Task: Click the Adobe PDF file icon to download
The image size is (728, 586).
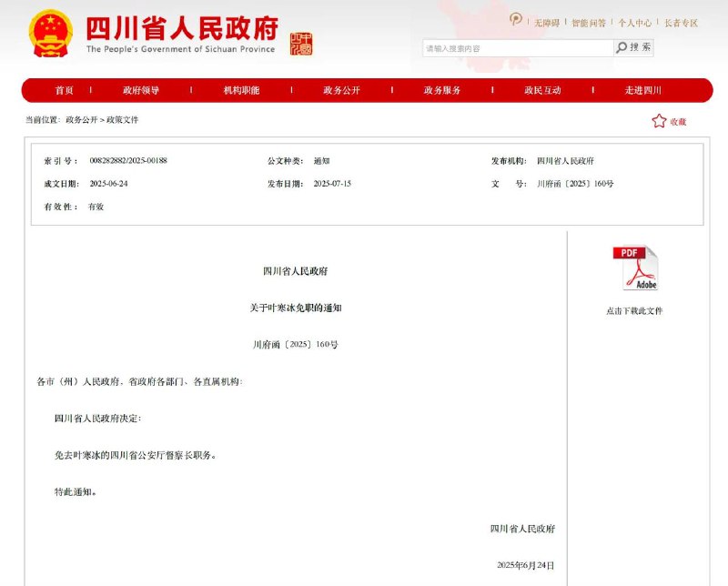Action: pyautogui.click(x=634, y=268)
